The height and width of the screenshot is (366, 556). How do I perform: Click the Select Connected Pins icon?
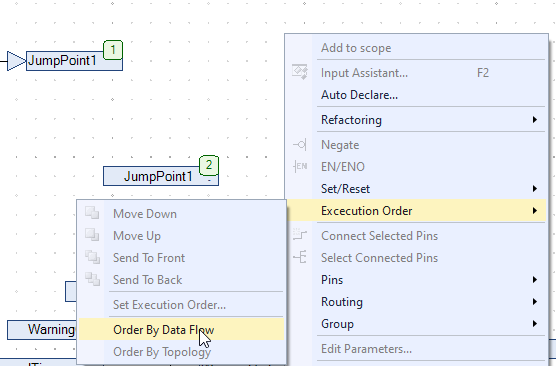(x=300, y=257)
